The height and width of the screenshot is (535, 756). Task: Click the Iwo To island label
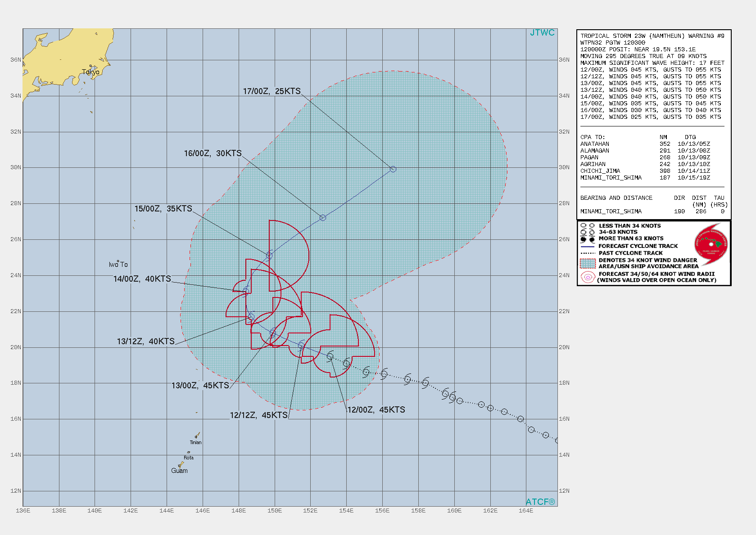point(118,265)
